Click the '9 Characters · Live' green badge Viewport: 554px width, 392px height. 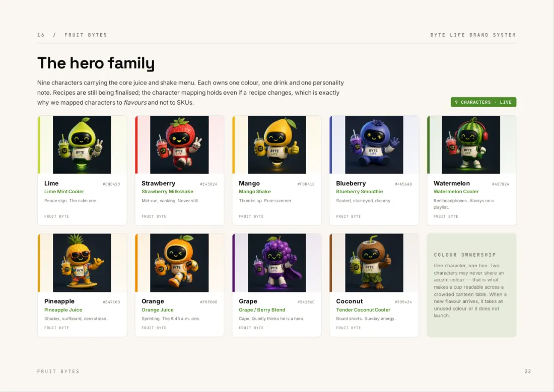[x=483, y=102]
